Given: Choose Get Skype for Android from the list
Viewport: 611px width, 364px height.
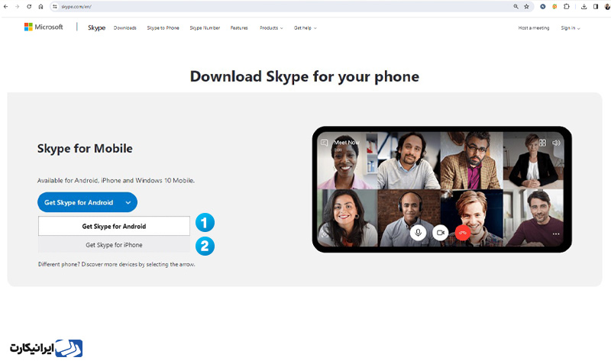Looking at the screenshot, I should pyautogui.click(x=114, y=226).
